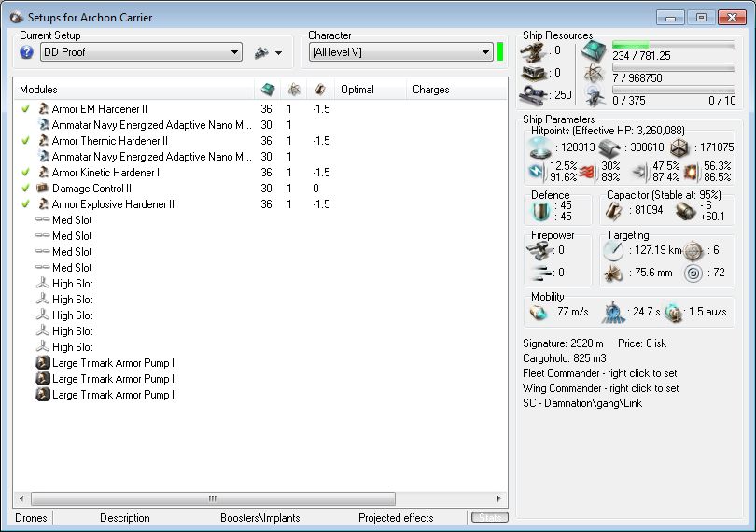This screenshot has height=532, width=756.
Task: Click the CPU column header icon
Action: point(268,90)
